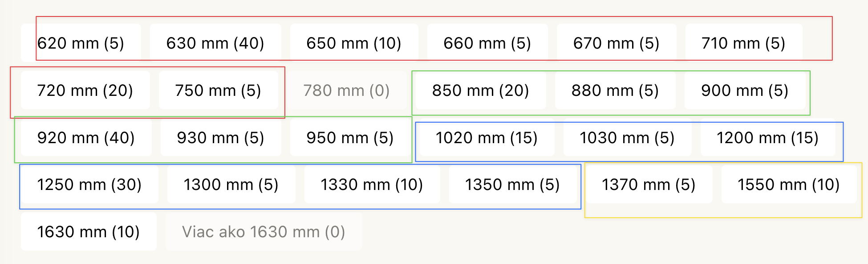
Task: Pick the 1330 mm (10) size chip
Action: click(x=372, y=185)
